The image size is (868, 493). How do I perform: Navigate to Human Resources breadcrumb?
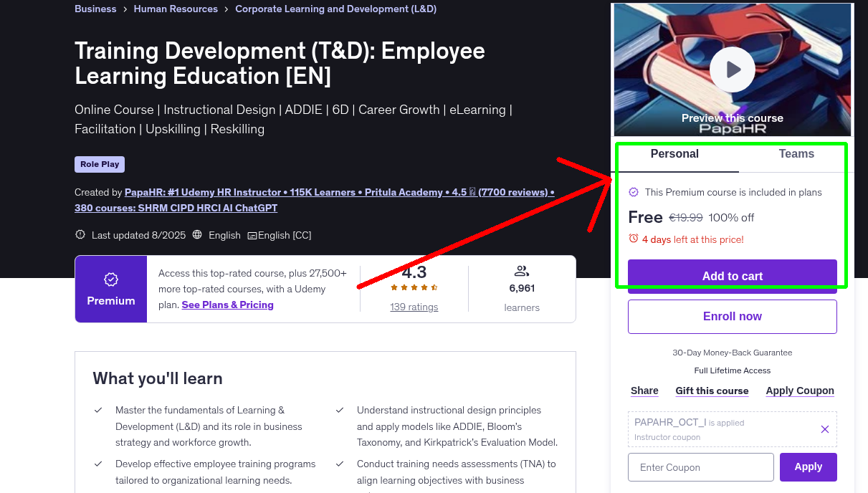tap(176, 9)
